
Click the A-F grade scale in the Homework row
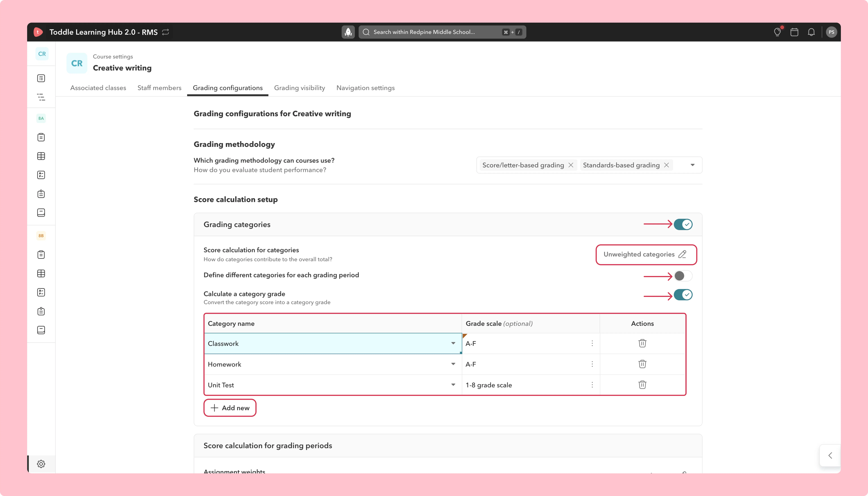pos(471,365)
